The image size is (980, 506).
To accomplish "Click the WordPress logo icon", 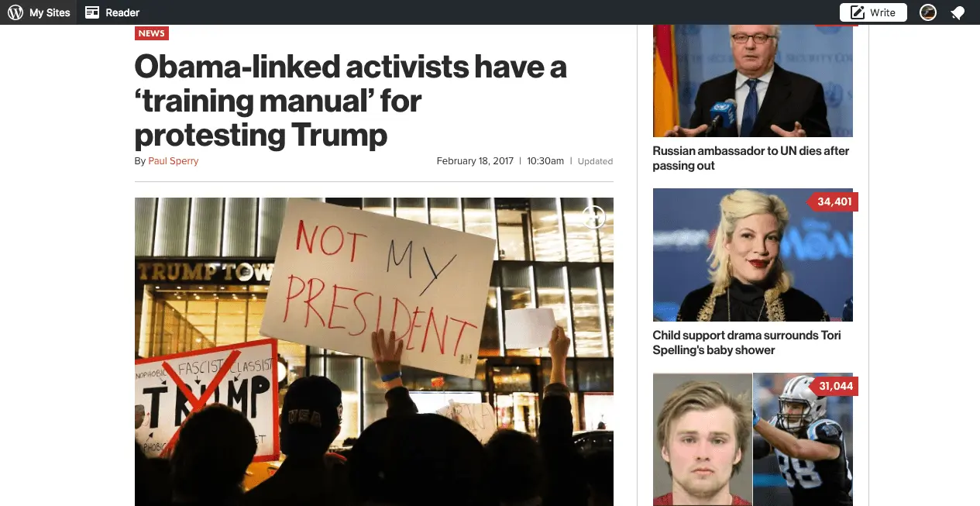I will pos(15,12).
